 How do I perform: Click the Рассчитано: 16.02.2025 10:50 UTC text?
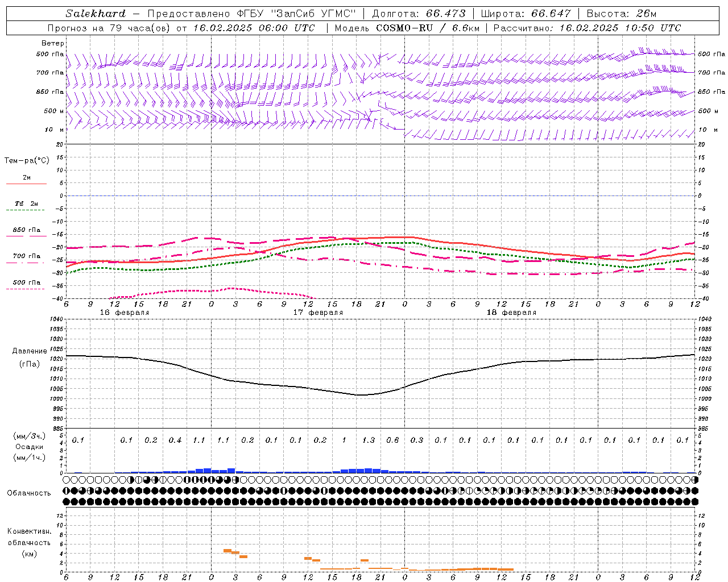coord(587,28)
